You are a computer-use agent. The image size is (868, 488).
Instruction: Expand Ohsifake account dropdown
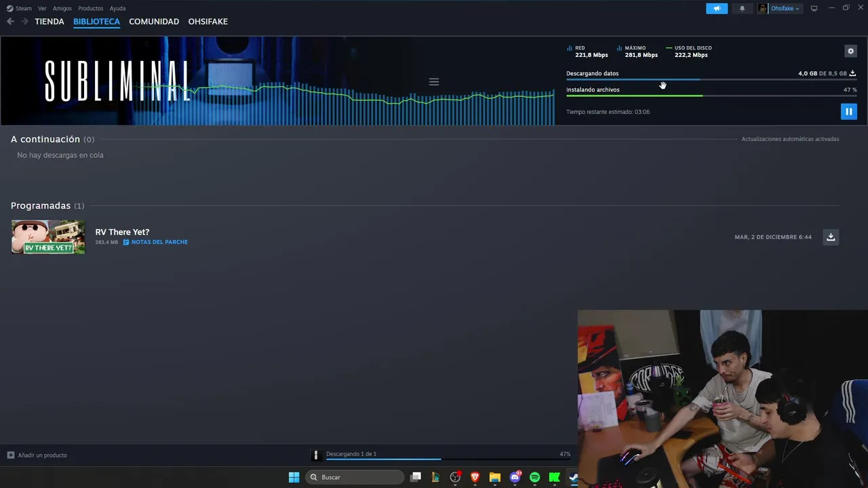tap(785, 8)
